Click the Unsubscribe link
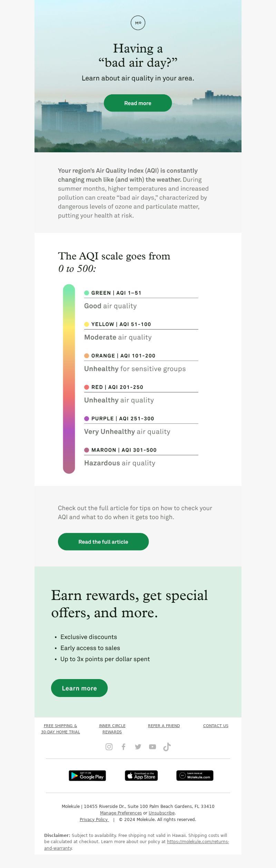 tap(161, 813)
